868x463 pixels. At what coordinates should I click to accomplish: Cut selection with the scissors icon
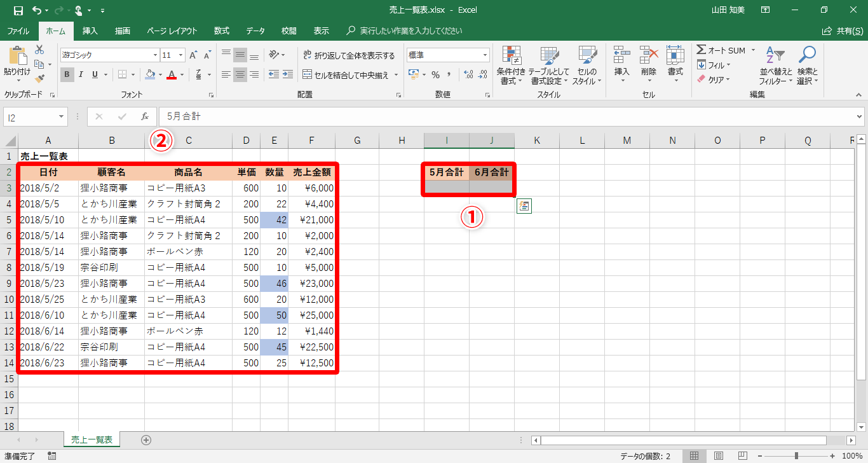[39, 50]
